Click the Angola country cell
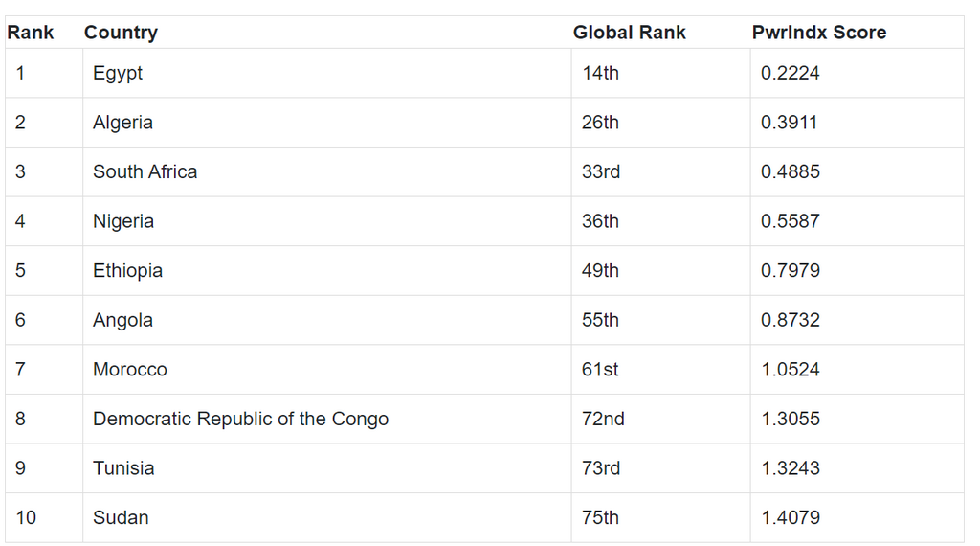The height and width of the screenshot is (546, 980). [122, 320]
